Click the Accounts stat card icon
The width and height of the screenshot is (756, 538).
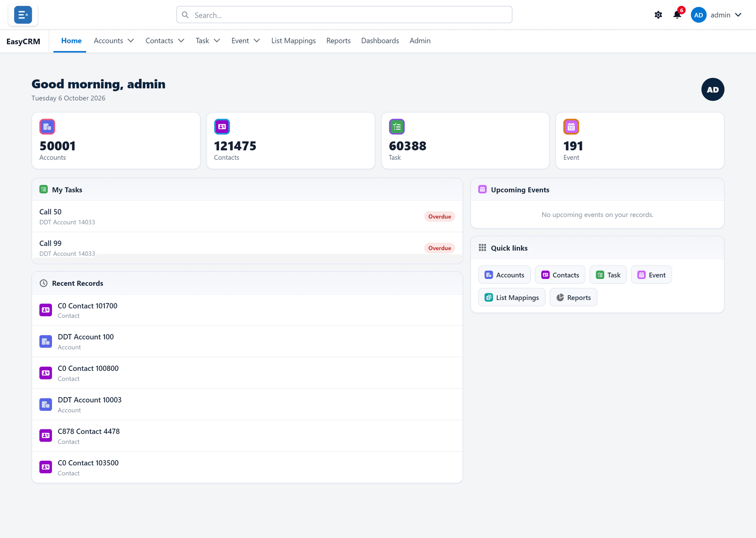click(x=47, y=127)
